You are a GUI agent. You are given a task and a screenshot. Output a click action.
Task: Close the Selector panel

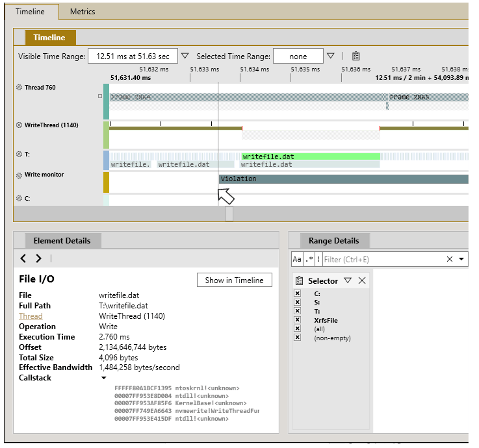pos(362,280)
